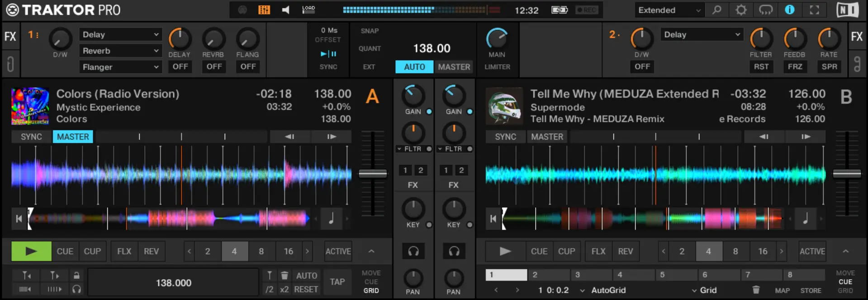
Task: Click the Deck A tempo fader handle
Action: 373,173
